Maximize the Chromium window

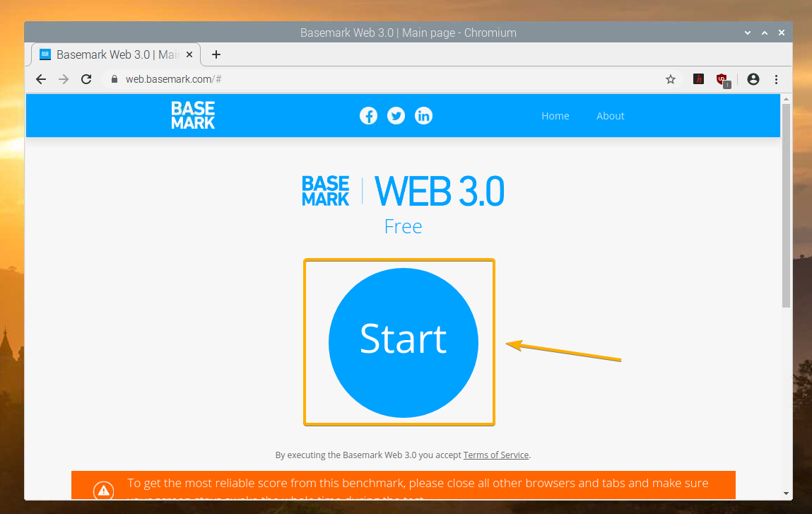tap(765, 33)
